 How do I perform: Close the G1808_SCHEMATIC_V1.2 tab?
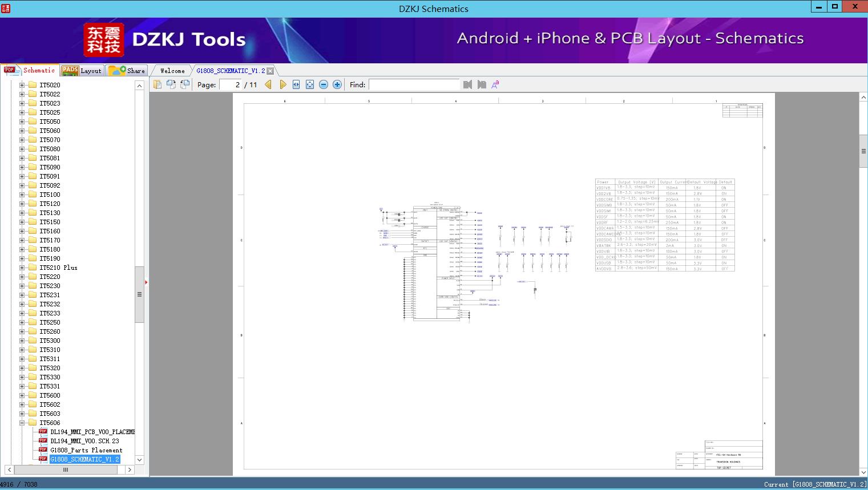271,71
